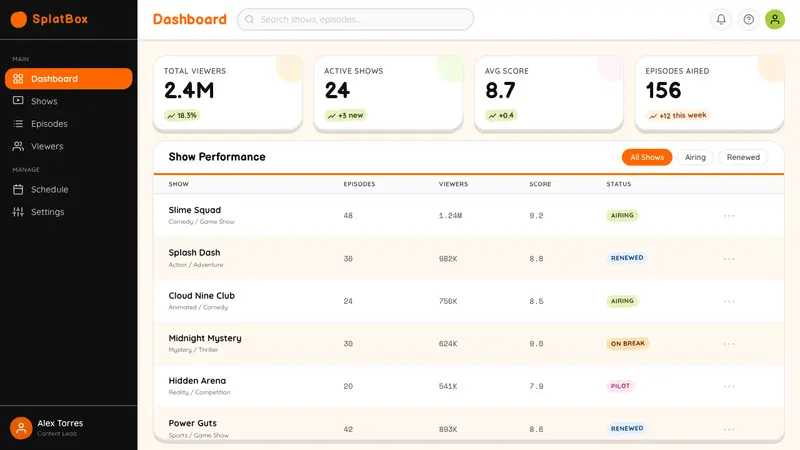Click the help question mark icon
This screenshot has height=450, width=800.
(748, 19)
